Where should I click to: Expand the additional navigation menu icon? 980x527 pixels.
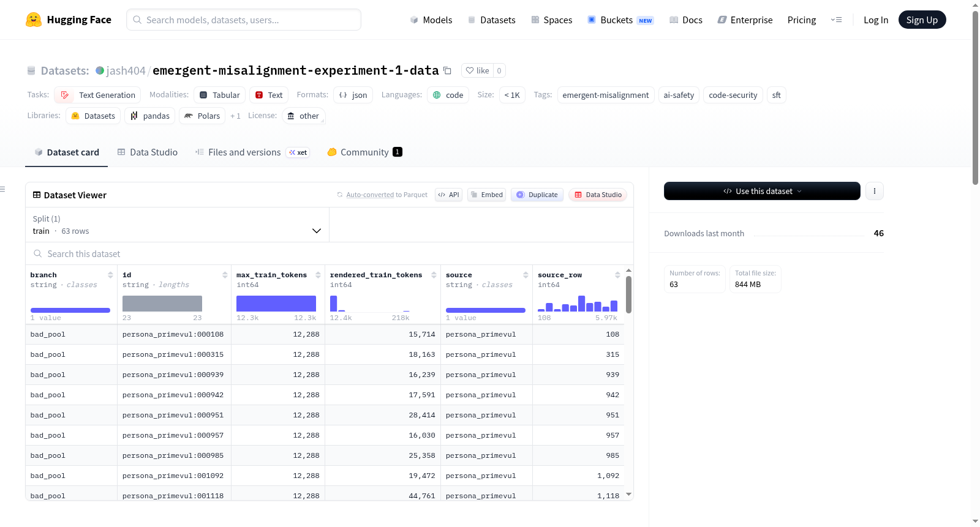(836, 20)
